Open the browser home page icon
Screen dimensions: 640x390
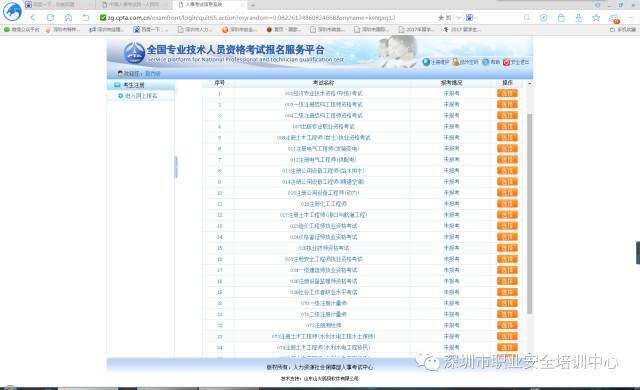click(68, 18)
